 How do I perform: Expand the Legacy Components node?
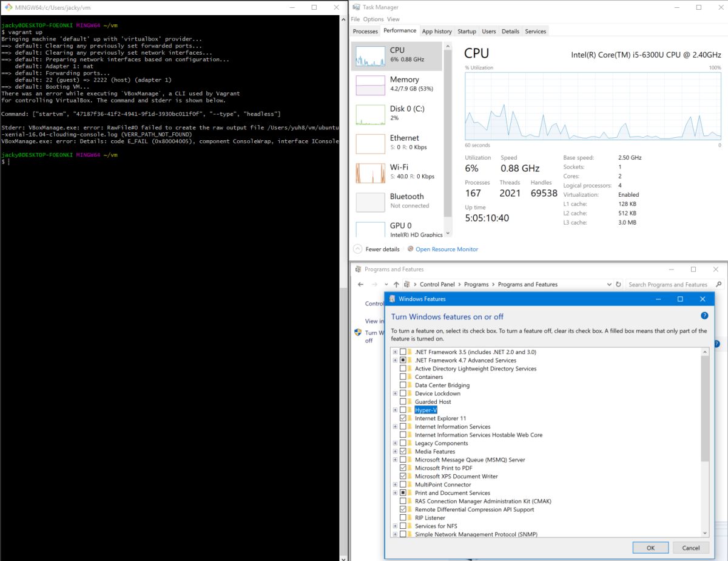coord(395,443)
